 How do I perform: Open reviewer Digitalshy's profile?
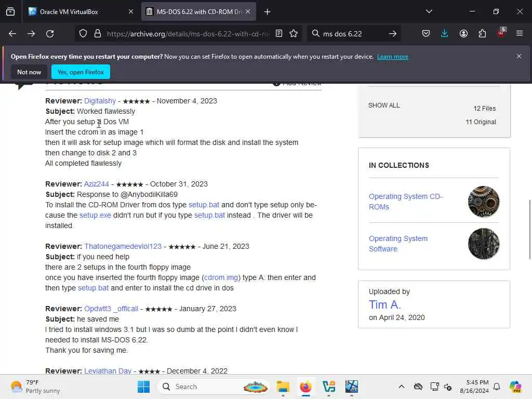pos(100,101)
